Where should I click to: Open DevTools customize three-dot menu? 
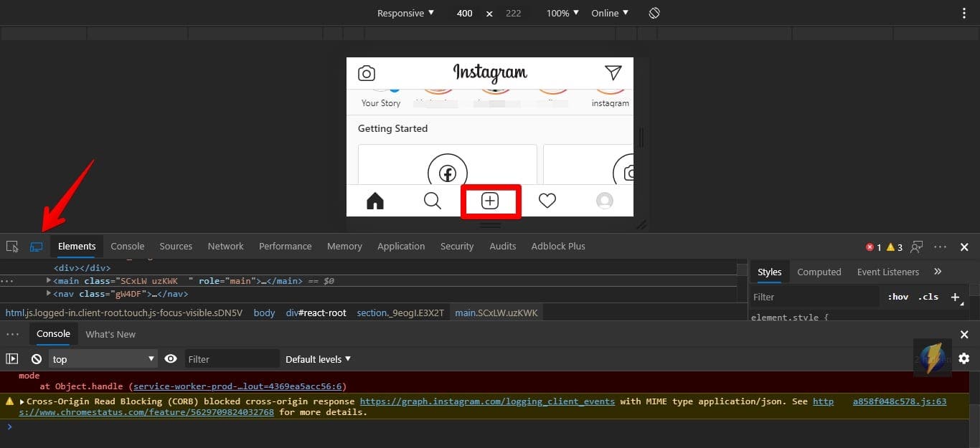pyautogui.click(x=941, y=247)
